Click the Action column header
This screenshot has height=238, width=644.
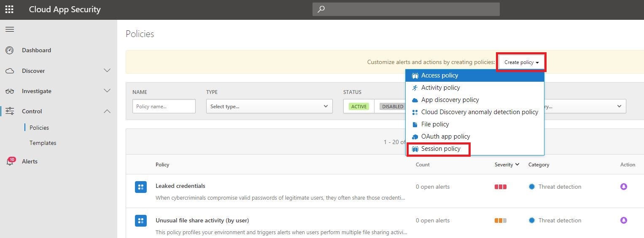pos(628,165)
